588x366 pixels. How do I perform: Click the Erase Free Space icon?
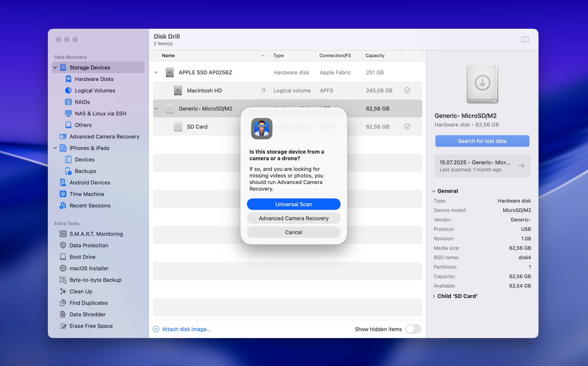coord(63,326)
